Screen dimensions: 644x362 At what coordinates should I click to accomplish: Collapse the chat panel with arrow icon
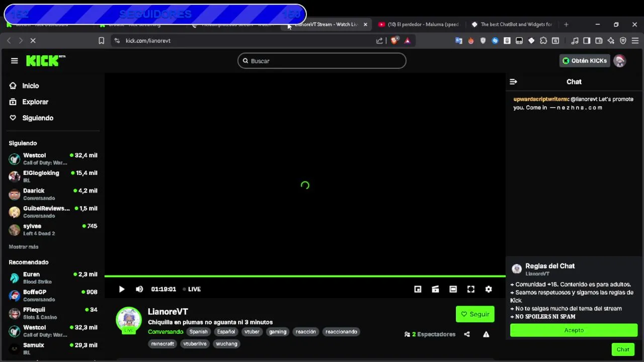[x=513, y=81]
